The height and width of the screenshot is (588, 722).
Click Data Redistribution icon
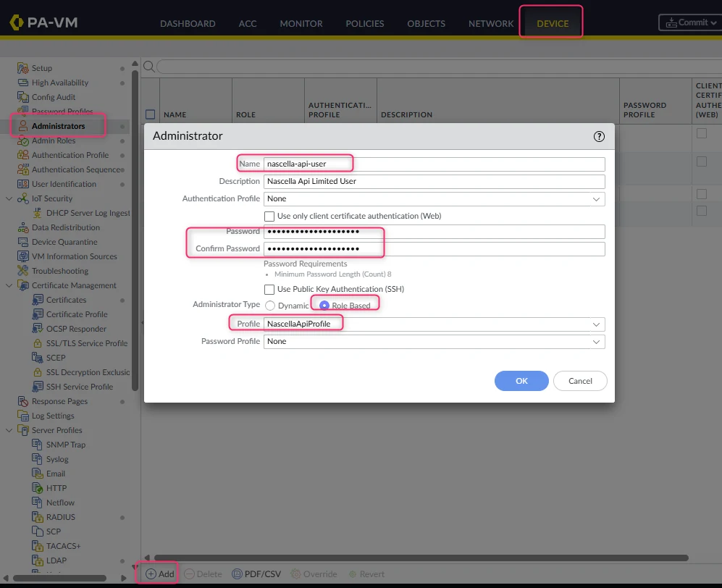pos(22,227)
